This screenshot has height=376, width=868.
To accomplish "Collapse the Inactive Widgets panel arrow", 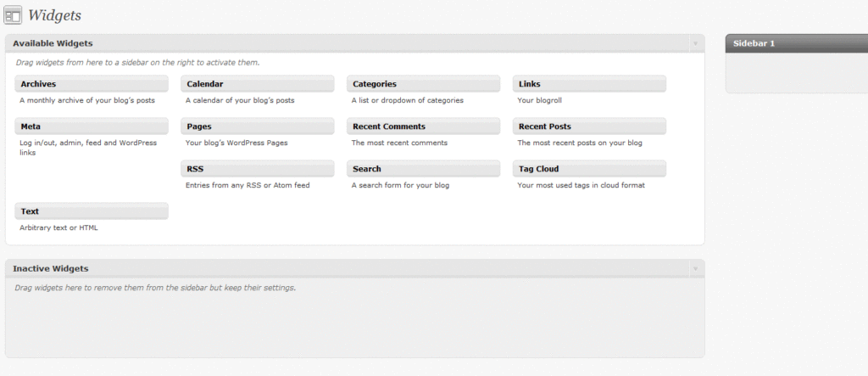I will [695, 268].
